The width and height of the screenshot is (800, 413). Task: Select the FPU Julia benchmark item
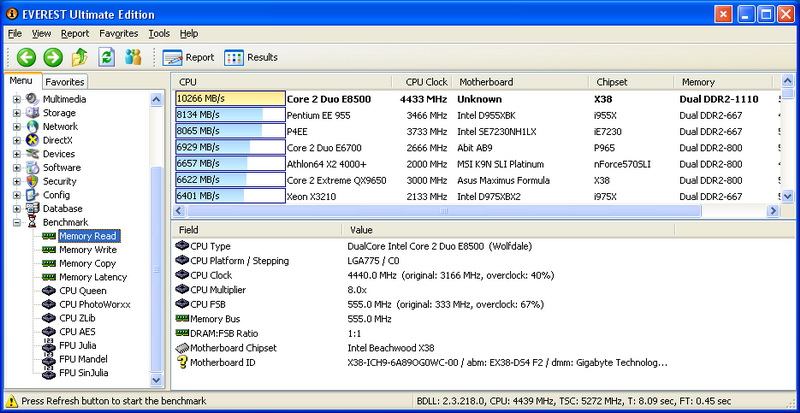[78, 346]
